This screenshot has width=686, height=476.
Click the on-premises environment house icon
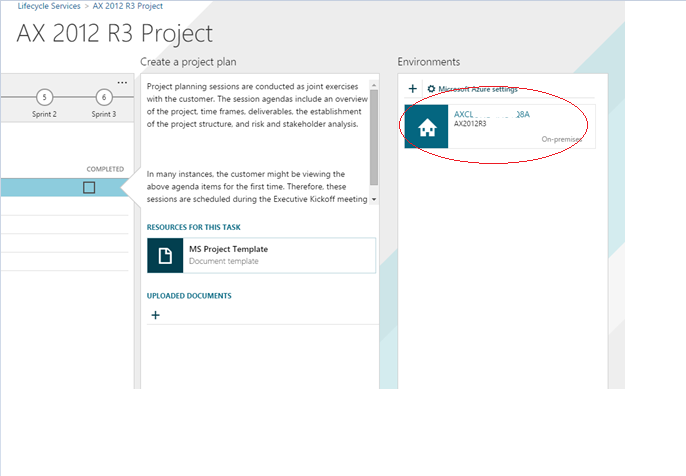426,127
